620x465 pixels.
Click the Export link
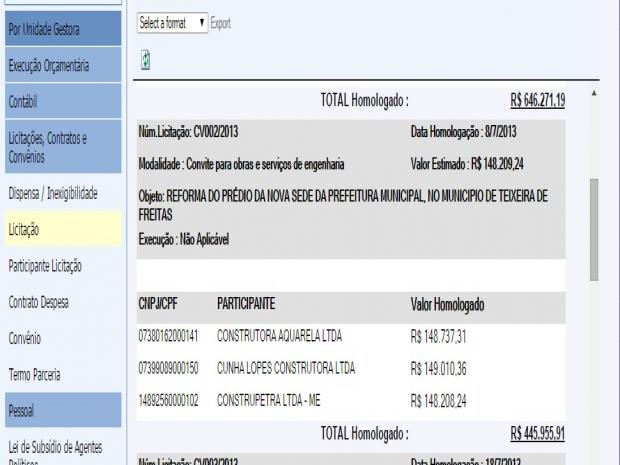coord(221,22)
